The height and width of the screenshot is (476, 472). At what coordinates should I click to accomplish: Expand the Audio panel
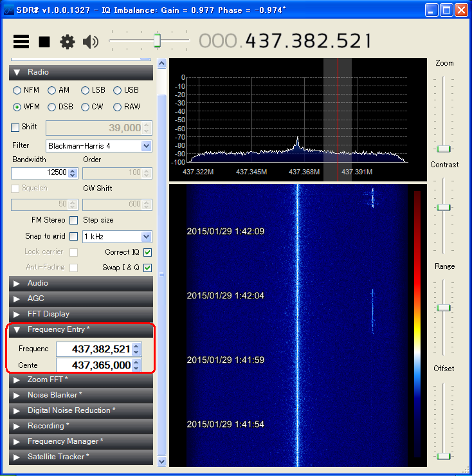(81, 283)
